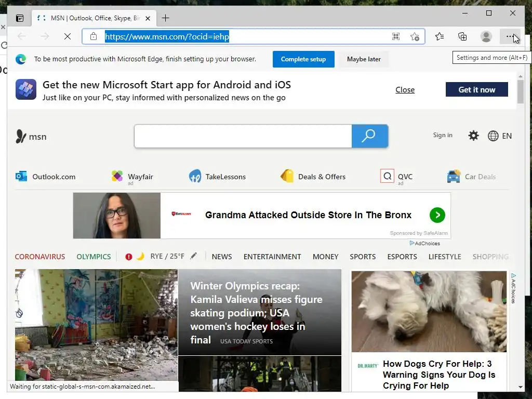Image resolution: width=532 pixels, height=399 pixels.
Task: Edit weather location pencil icon
Action: tap(193, 256)
